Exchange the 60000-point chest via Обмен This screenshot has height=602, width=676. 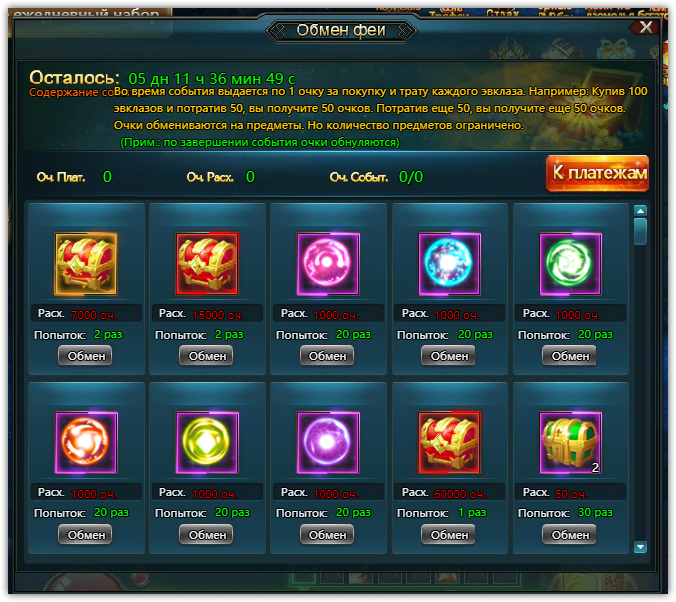pos(448,535)
